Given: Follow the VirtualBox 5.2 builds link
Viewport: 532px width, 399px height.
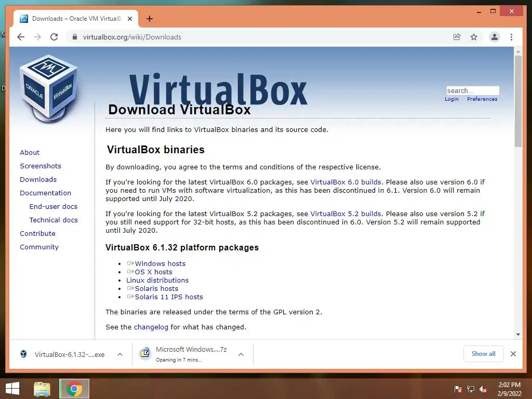Looking at the screenshot, I should coord(345,214).
